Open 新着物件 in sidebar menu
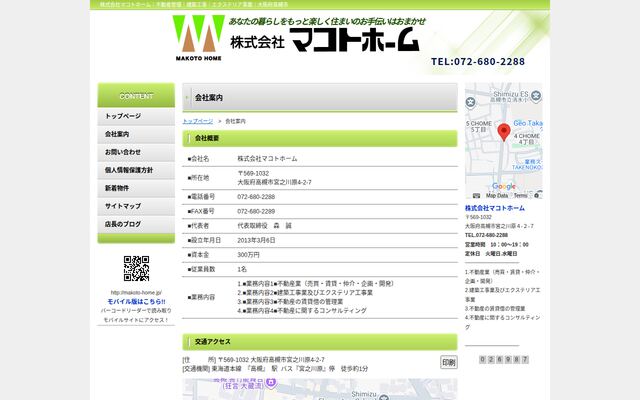Screen dimensions: 640x400 click(x=136, y=188)
